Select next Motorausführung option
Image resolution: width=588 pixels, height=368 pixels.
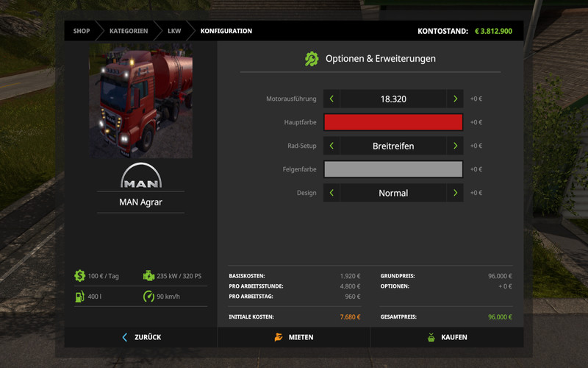456,99
